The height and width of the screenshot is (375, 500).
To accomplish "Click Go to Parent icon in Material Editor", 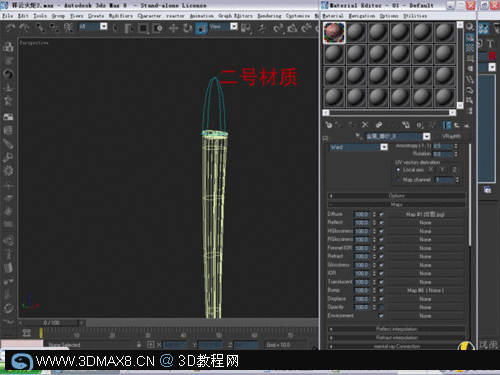I will [457, 125].
